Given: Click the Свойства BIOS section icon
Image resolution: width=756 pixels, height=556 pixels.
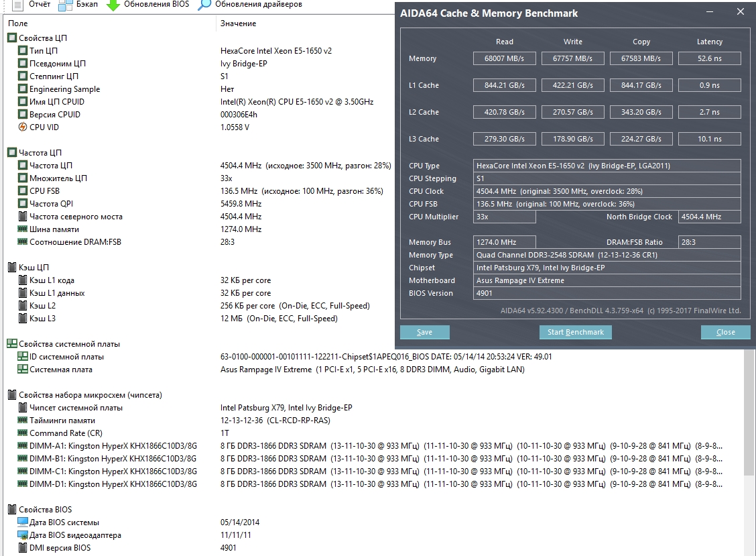Looking at the screenshot, I should (12, 509).
